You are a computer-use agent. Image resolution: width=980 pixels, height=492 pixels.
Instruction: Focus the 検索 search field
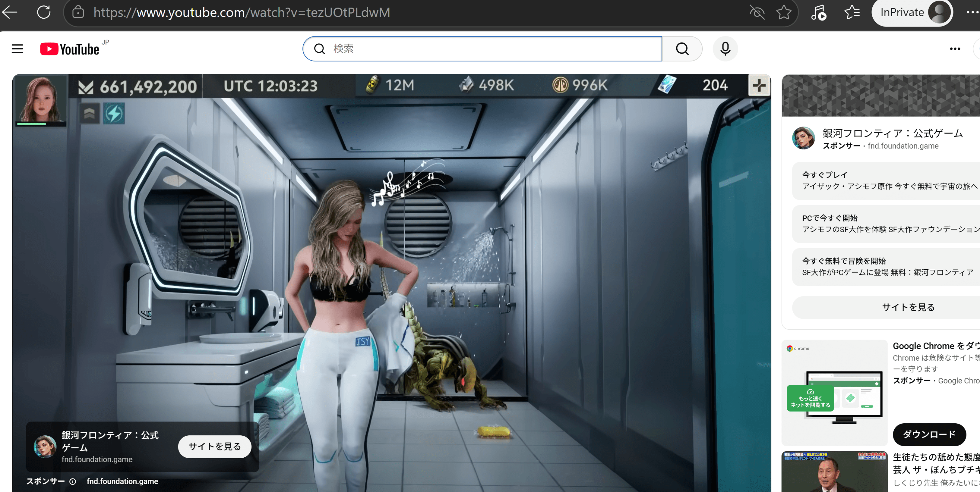click(x=482, y=49)
